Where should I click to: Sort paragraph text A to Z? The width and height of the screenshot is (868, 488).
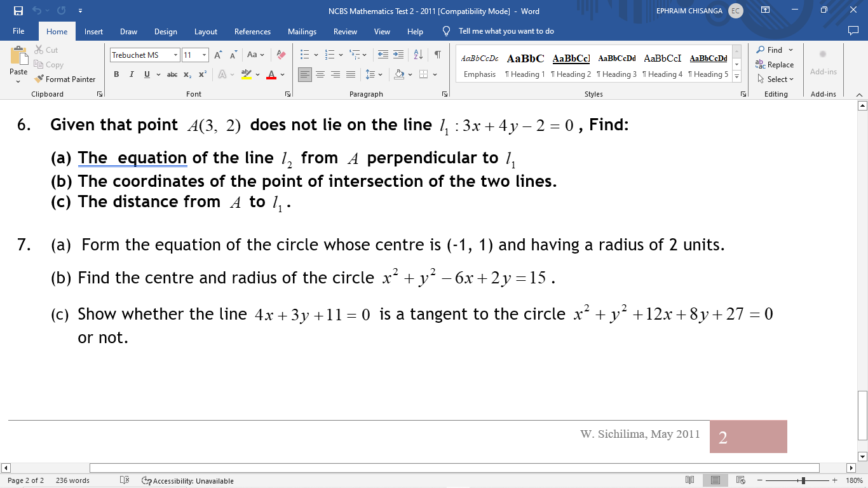(x=418, y=55)
